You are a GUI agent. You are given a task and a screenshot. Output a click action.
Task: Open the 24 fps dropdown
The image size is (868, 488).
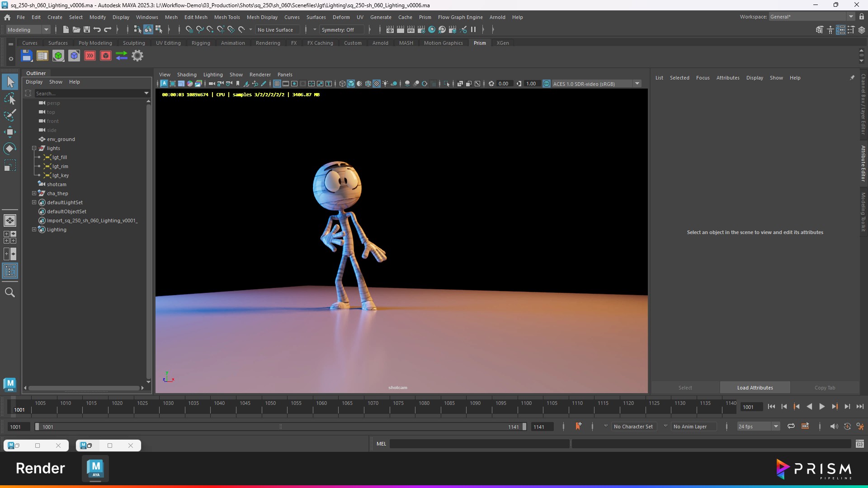pos(758,427)
